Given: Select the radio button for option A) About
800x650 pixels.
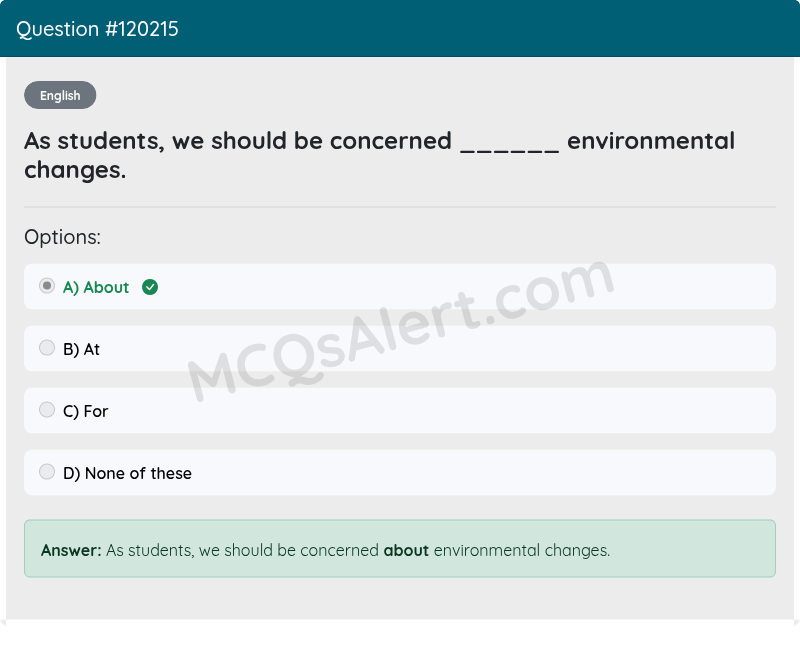Looking at the screenshot, I should pos(46,285).
